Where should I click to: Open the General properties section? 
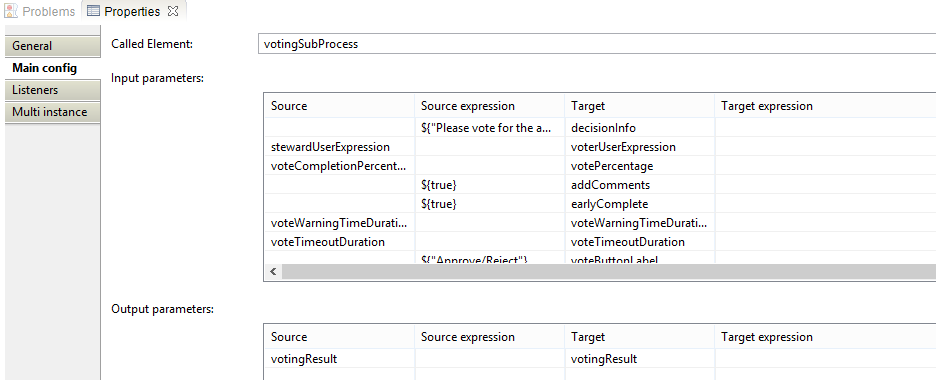(52, 46)
